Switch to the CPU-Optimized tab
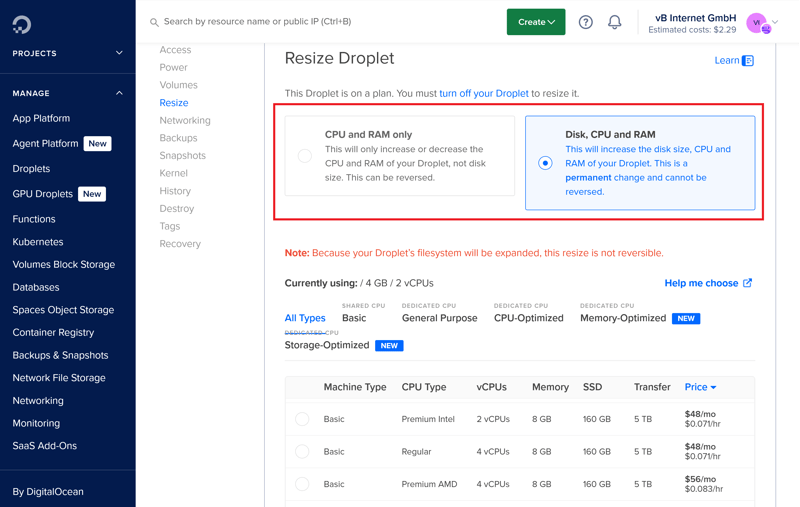 coord(528,318)
